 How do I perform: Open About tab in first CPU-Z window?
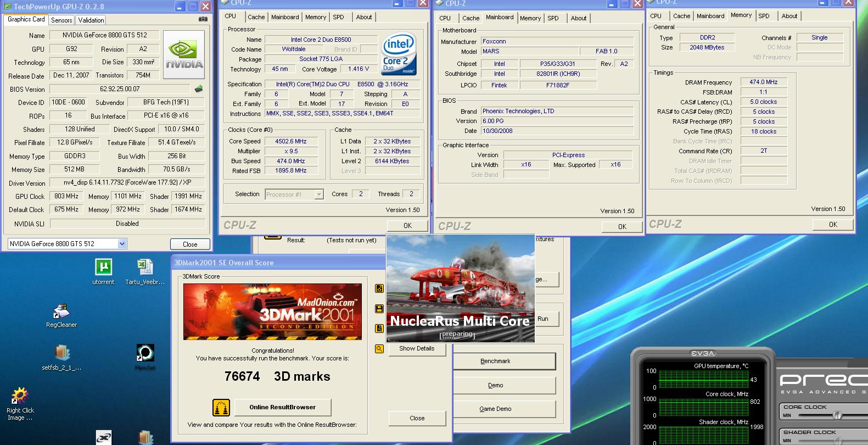(364, 17)
